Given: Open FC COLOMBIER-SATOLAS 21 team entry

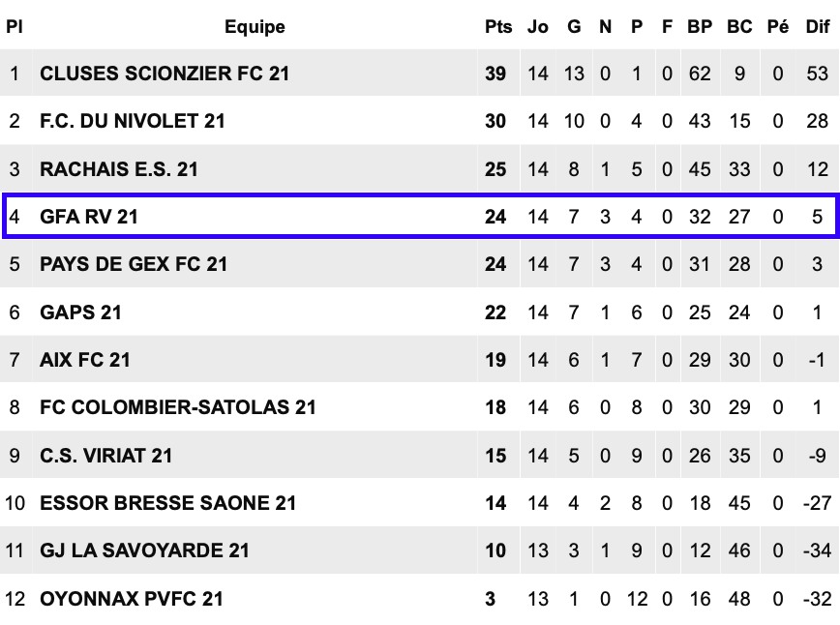Looking at the screenshot, I should coord(178,407).
